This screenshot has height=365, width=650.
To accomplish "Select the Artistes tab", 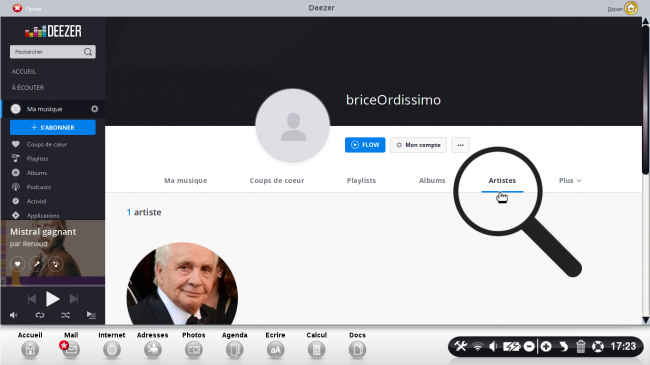I will pyautogui.click(x=502, y=180).
